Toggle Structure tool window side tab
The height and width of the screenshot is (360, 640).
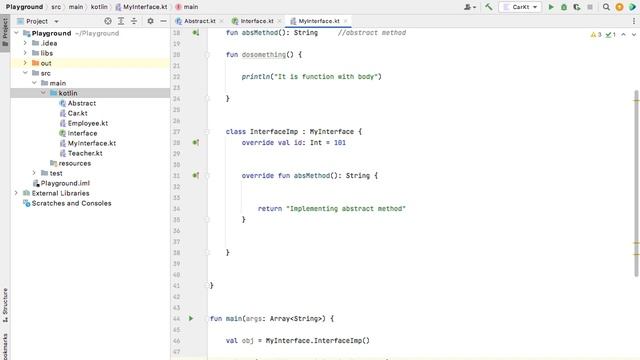(5, 305)
